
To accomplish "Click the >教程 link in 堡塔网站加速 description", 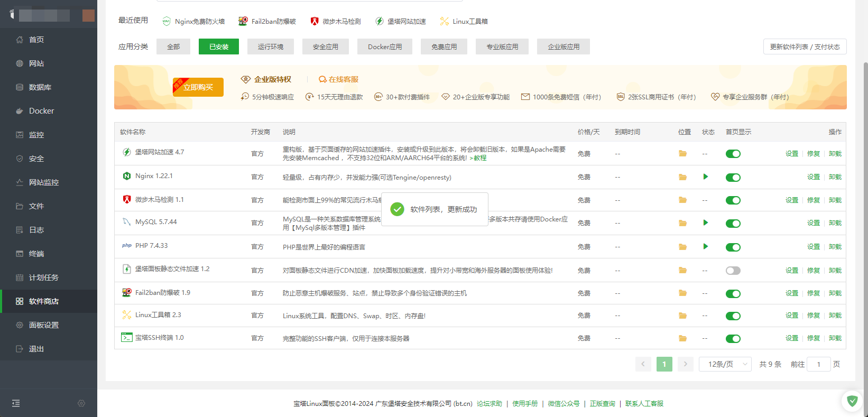I will (478, 158).
